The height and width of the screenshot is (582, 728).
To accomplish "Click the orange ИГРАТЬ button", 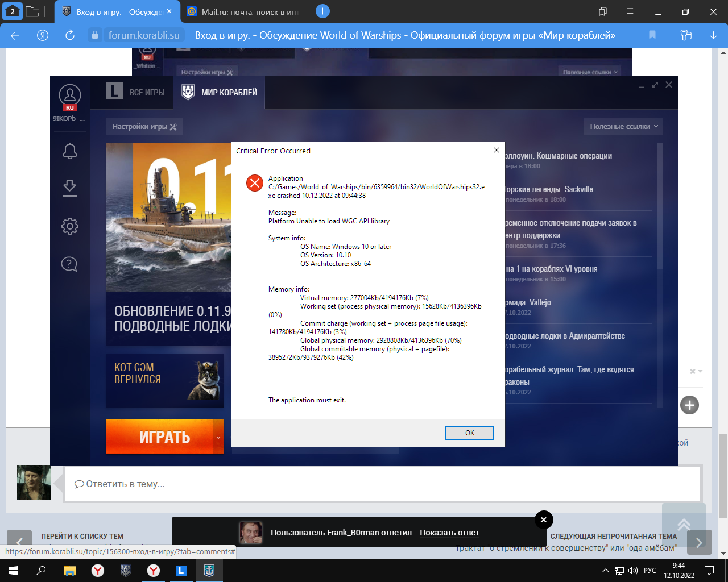I will (160, 436).
